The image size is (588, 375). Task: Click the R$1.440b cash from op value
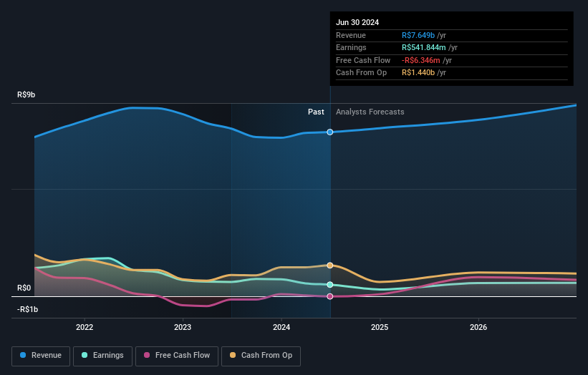coord(418,73)
